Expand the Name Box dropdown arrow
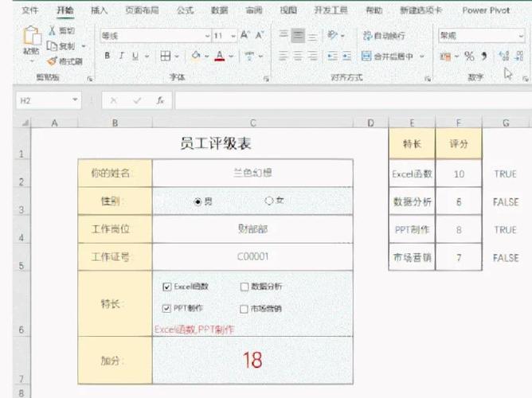 point(75,99)
